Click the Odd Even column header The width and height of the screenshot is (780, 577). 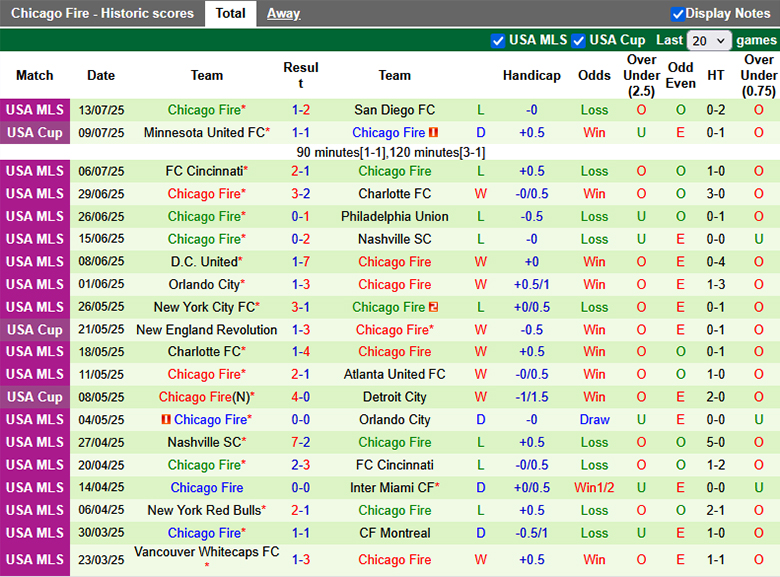click(681, 75)
